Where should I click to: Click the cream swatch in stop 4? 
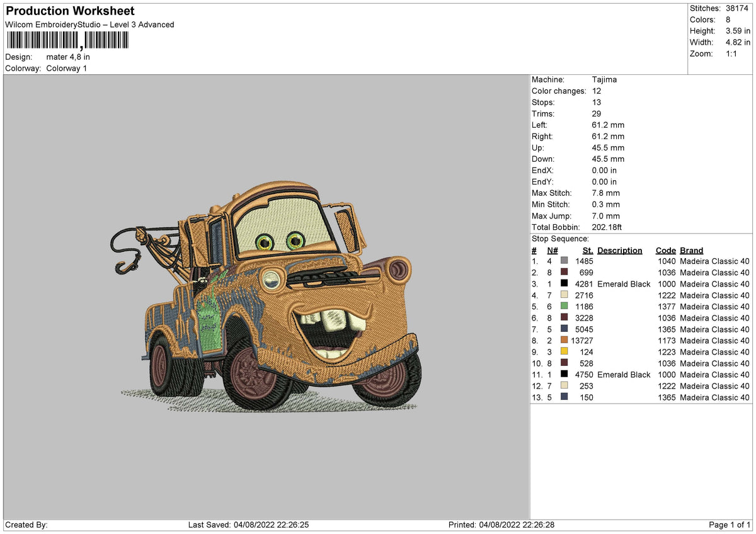[564, 295]
